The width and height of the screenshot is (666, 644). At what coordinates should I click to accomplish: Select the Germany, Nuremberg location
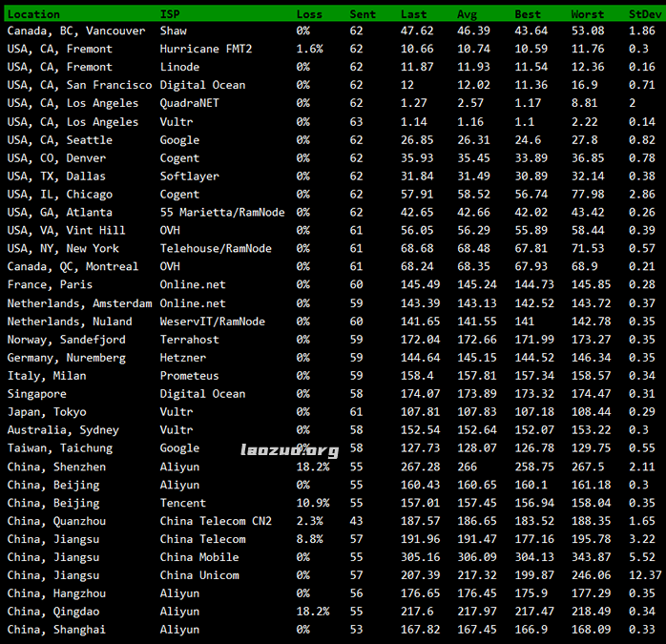[x=66, y=358]
